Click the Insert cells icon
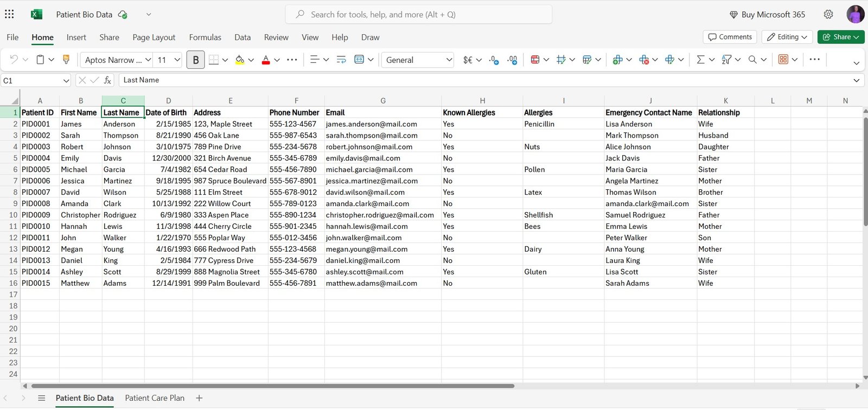 tap(617, 60)
